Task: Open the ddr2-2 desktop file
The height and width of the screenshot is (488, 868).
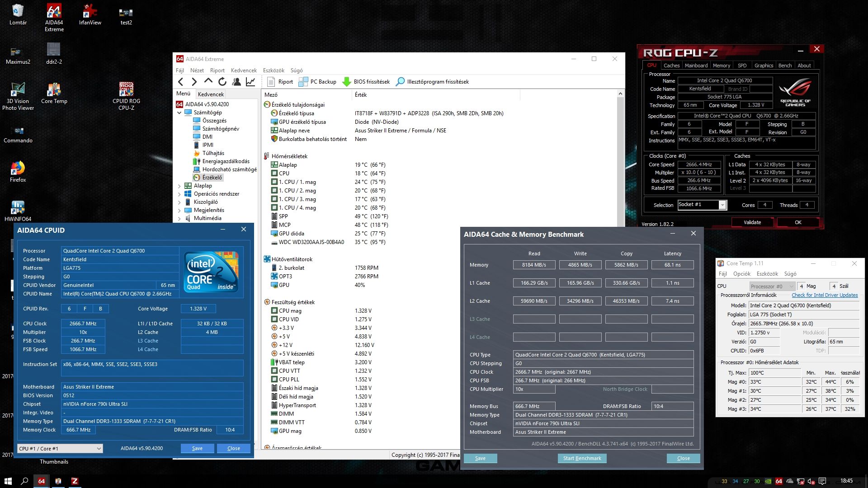Action: pos(54,54)
